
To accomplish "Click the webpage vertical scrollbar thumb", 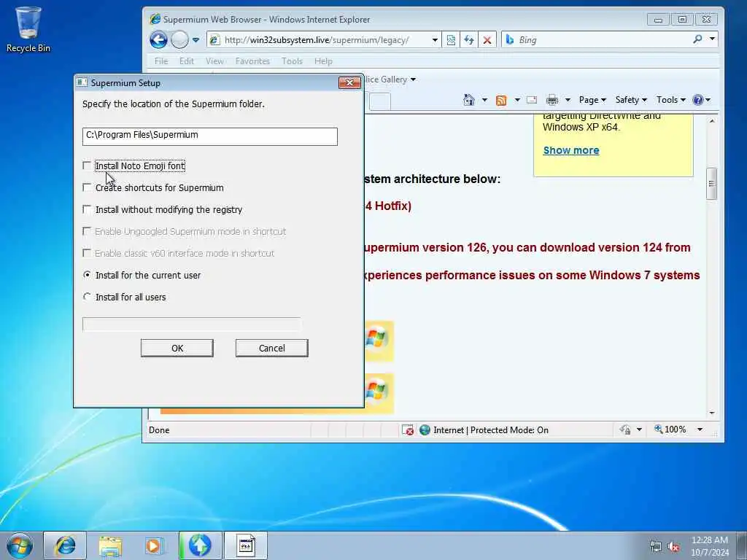I will point(711,183).
